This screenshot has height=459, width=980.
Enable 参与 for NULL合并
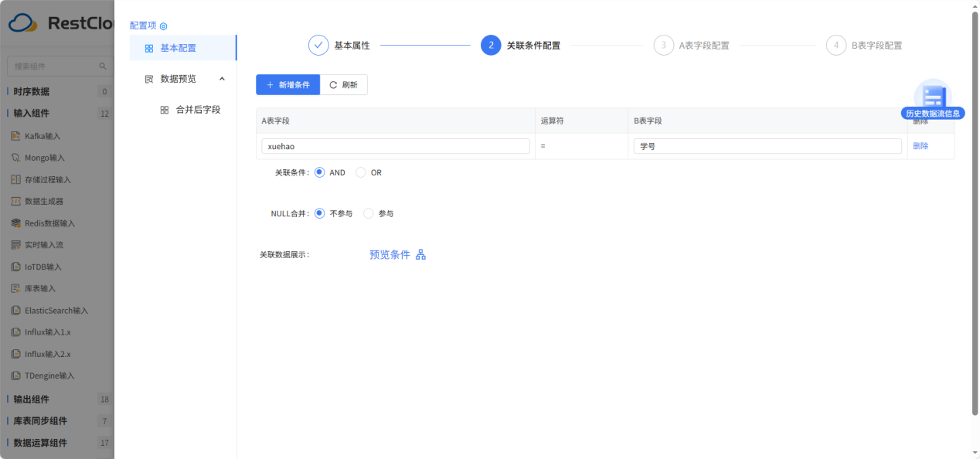click(x=368, y=213)
